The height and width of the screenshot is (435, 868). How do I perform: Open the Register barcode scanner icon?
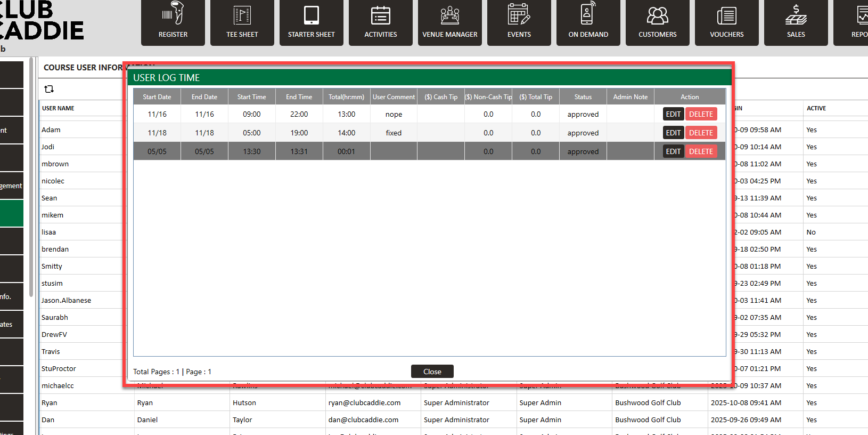(173, 15)
